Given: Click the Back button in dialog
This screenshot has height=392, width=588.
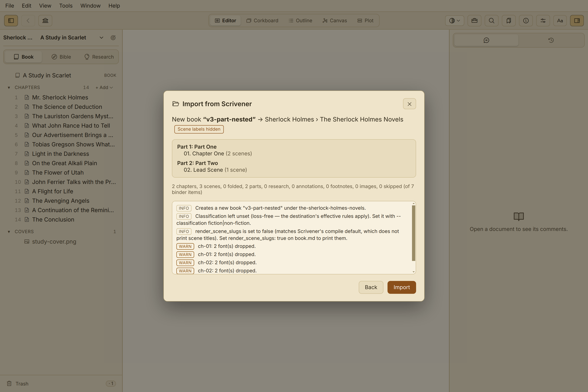Looking at the screenshot, I should (371, 287).
